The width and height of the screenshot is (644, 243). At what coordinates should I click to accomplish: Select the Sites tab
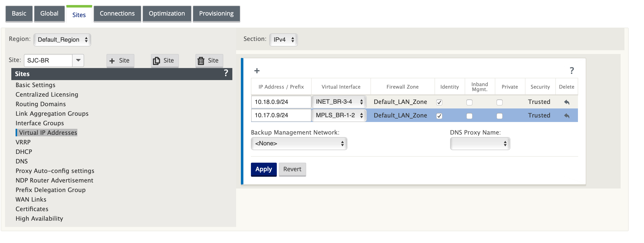[x=79, y=15]
